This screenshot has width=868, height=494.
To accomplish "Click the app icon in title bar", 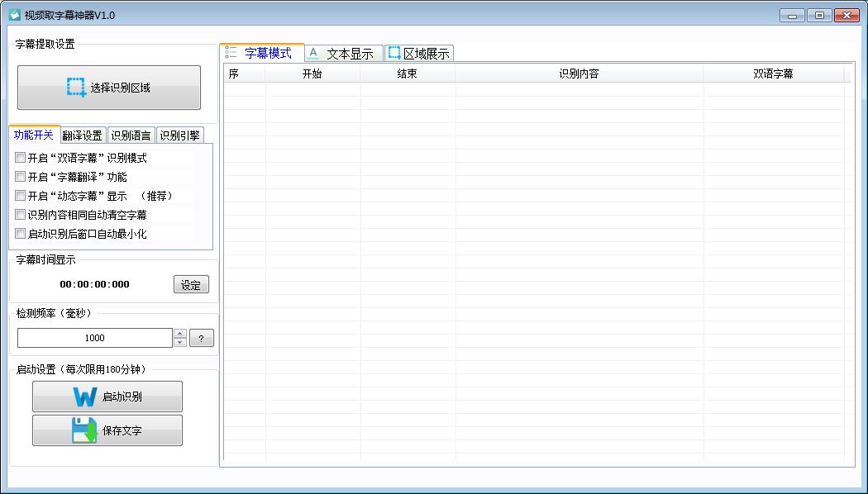I will coord(15,15).
